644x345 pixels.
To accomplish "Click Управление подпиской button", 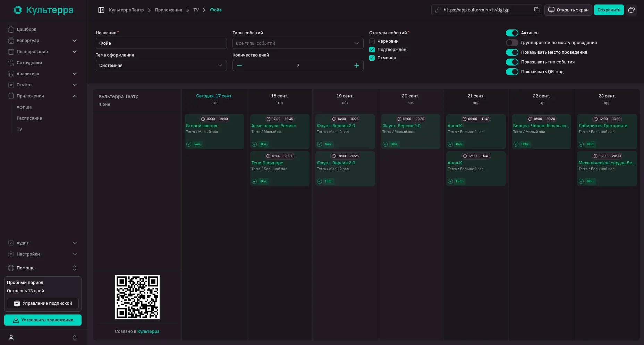I will 43,303.
